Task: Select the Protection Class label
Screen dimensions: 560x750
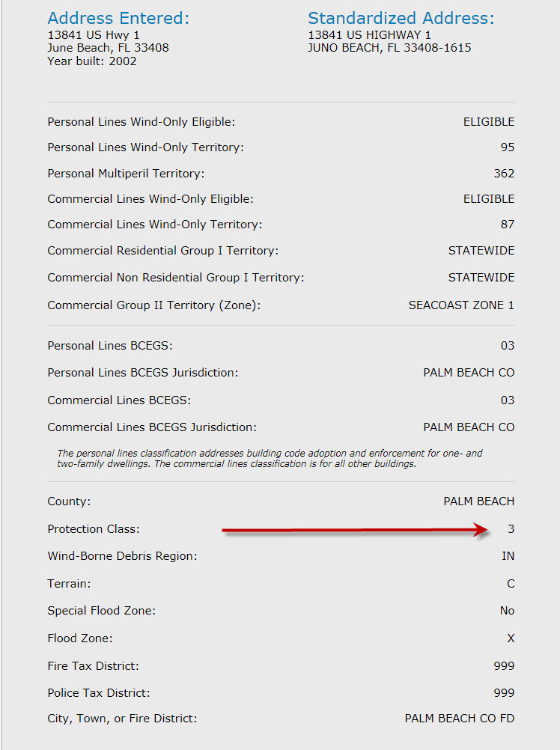Action: point(94,529)
